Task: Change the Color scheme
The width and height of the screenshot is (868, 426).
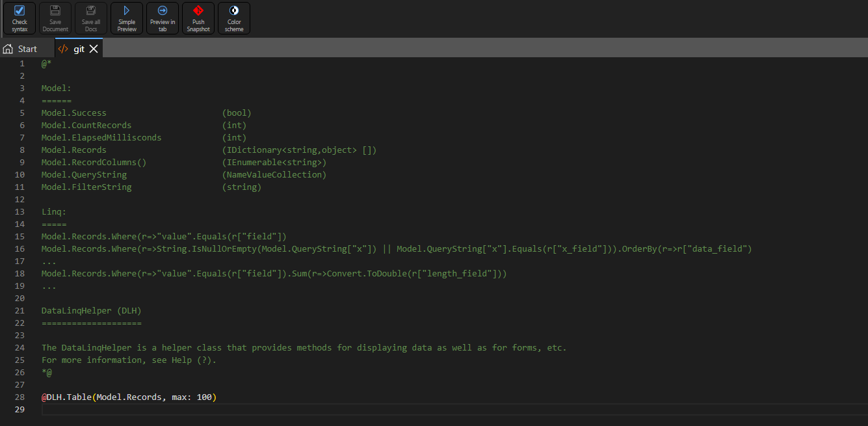Action: point(234,18)
